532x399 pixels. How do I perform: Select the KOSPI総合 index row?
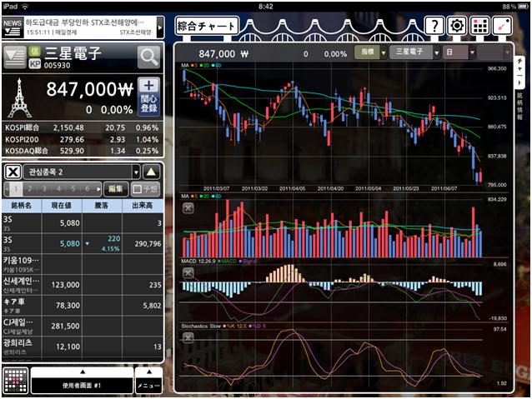(82, 127)
